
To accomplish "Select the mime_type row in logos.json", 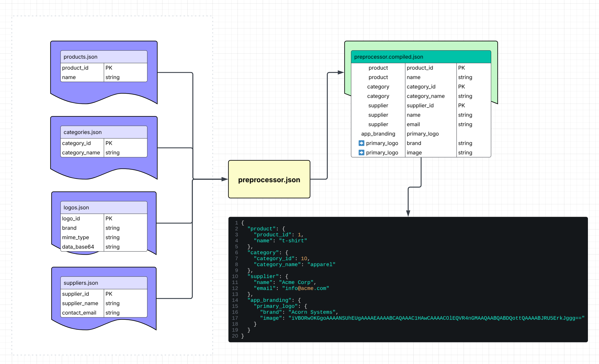I will point(76,237).
